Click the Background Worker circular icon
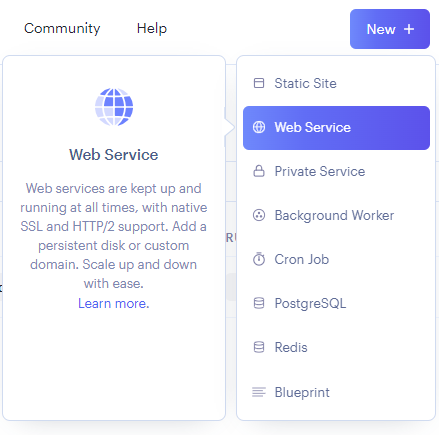Viewport: 439px width, 435px height. coord(259,215)
